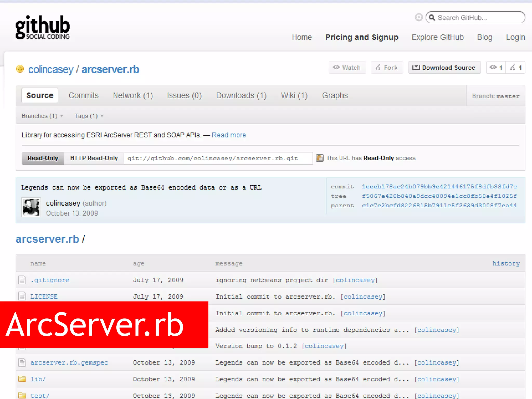The image size is (532, 399).
Task: Open the Blog link
Action: coord(485,37)
